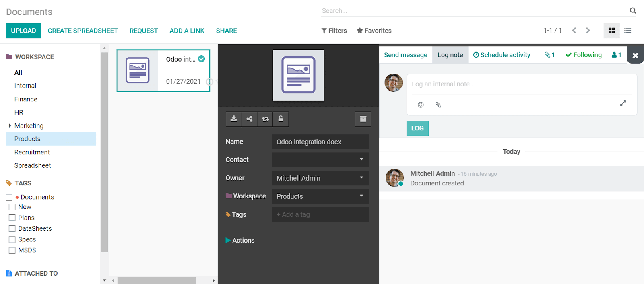Image resolution: width=644 pixels, height=284 pixels.
Task: Click the document Name field
Action: (320, 142)
